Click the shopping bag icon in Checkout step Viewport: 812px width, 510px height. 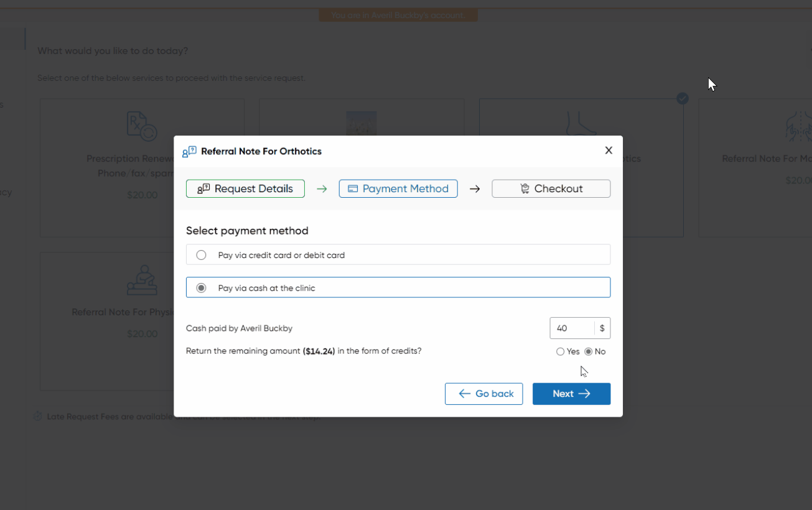coord(525,188)
